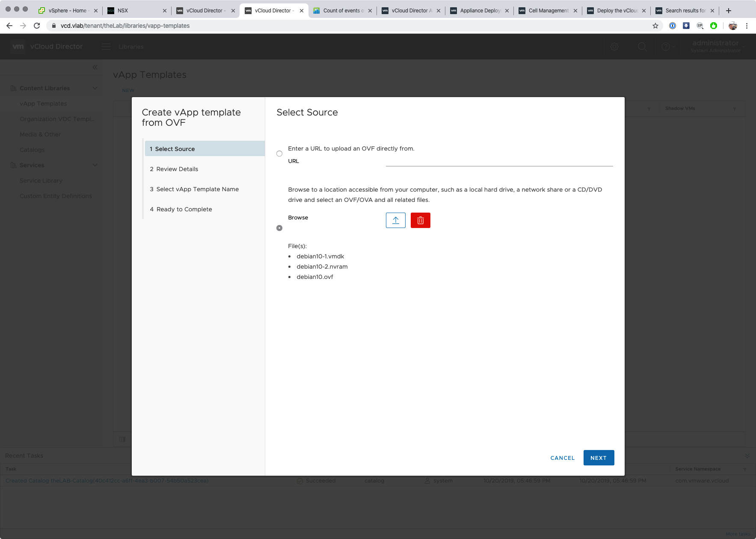Click the NEXT button
756x539 pixels.
599,458
